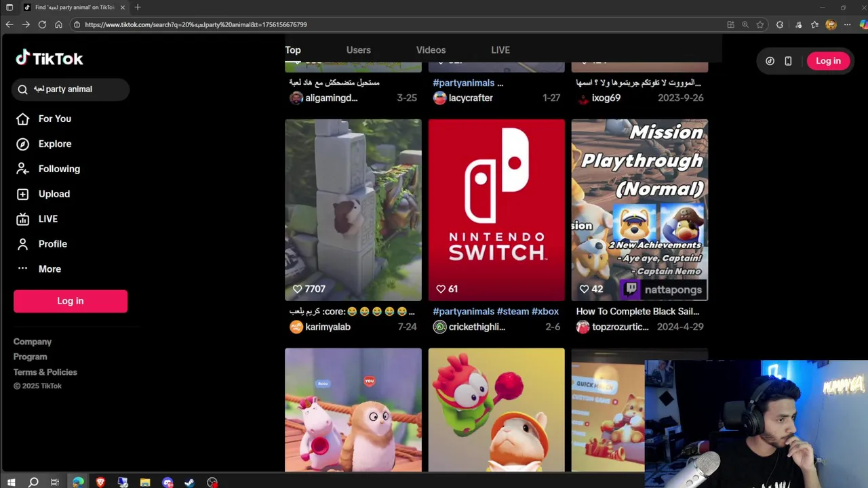Open Steam from the taskbar
868x488 pixels.
[190, 483]
